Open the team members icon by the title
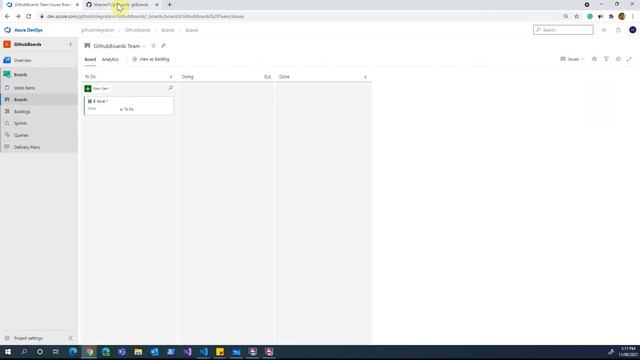640x360 pixels. [163, 46]
